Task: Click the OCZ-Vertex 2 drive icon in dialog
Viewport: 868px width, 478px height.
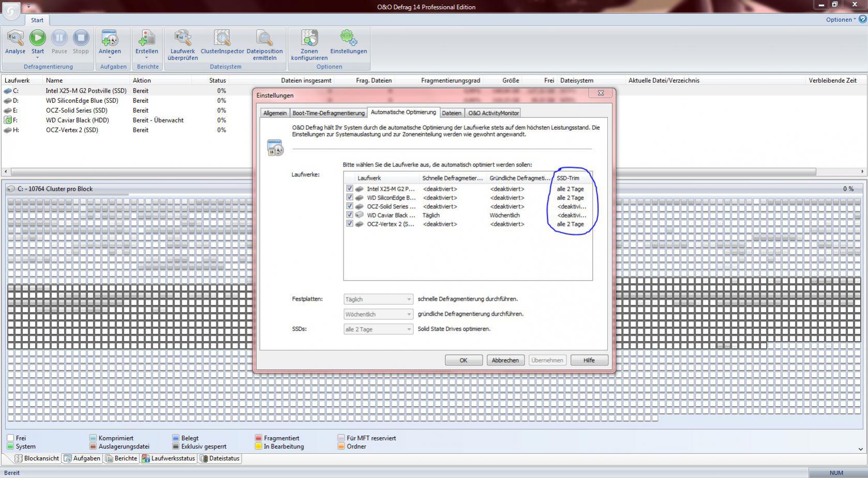Action: (360, 224)
